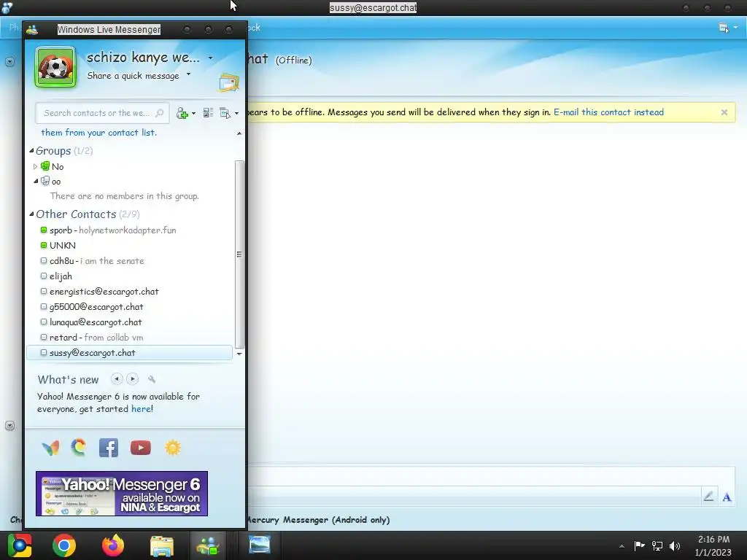This screenshot has height=560, width=747.
Task: Expand the No group
Action: click(35, 167)
